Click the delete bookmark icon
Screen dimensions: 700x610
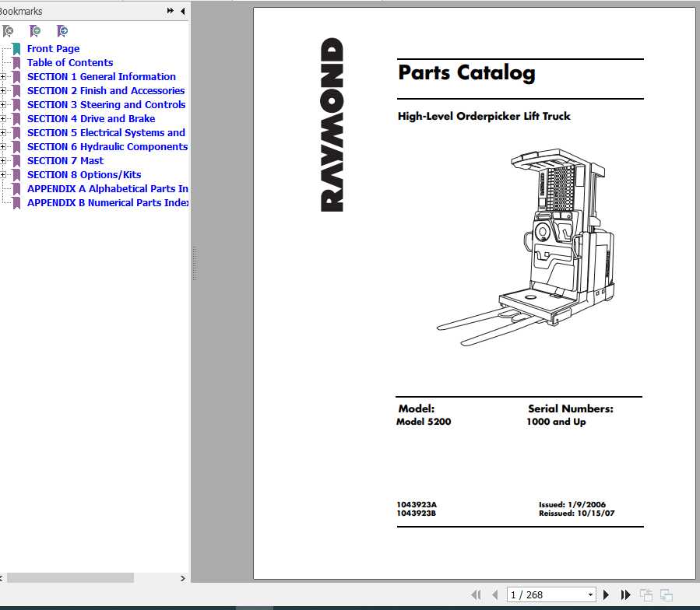[8, 31]
